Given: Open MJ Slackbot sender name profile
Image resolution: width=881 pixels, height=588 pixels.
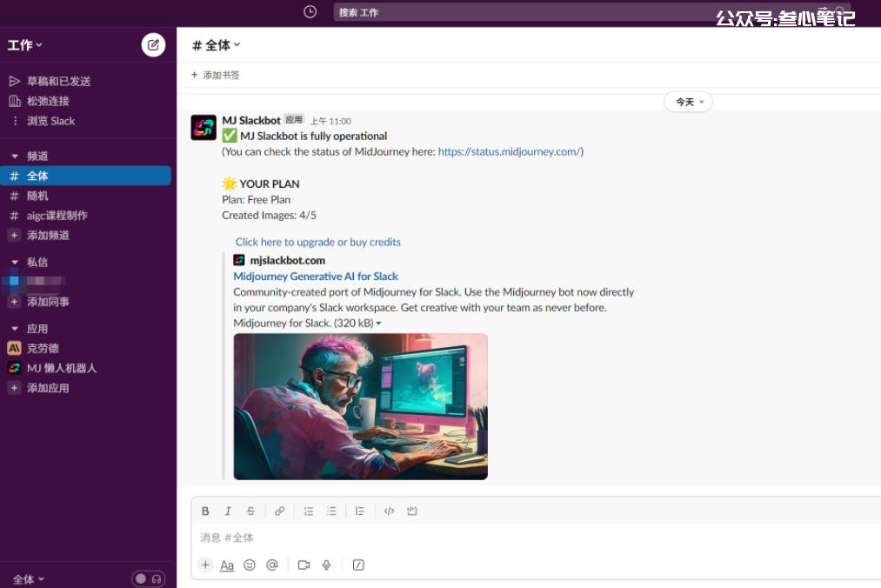Looking at the screenshot, I should (251, 120).
